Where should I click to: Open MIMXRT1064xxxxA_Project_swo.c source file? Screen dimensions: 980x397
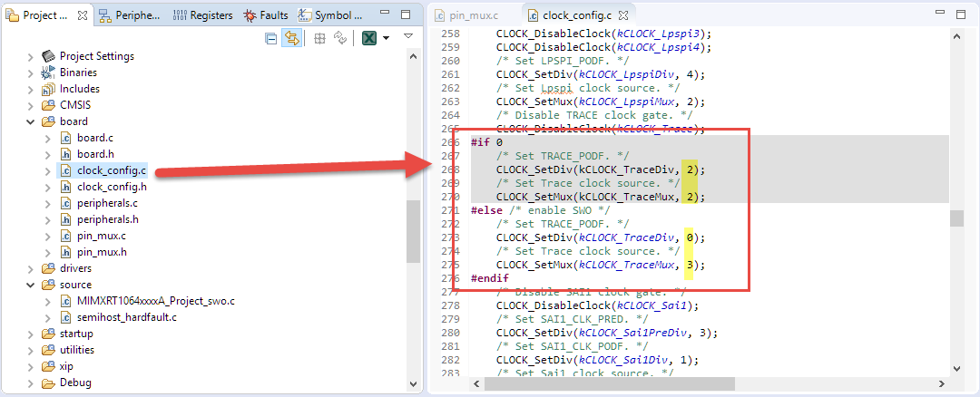[156, 301]
